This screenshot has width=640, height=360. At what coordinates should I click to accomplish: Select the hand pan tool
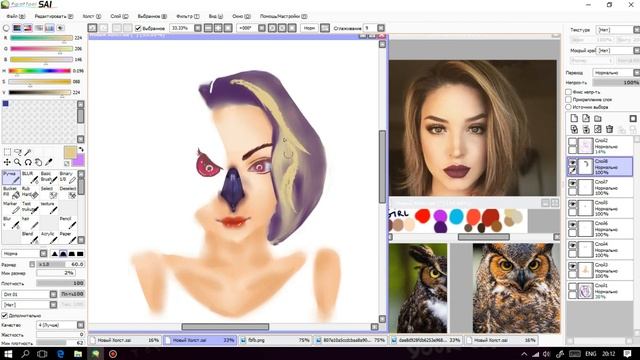(38, 162)
